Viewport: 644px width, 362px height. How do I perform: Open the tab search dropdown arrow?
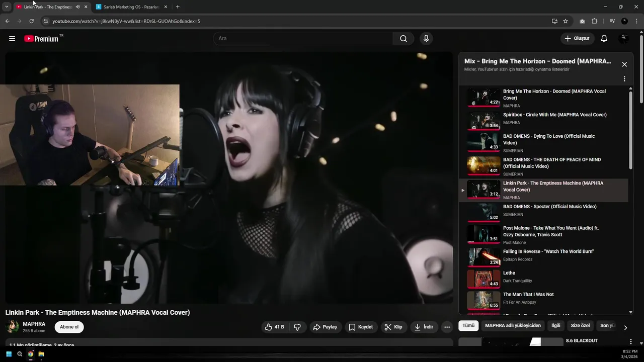coord(7,7)
